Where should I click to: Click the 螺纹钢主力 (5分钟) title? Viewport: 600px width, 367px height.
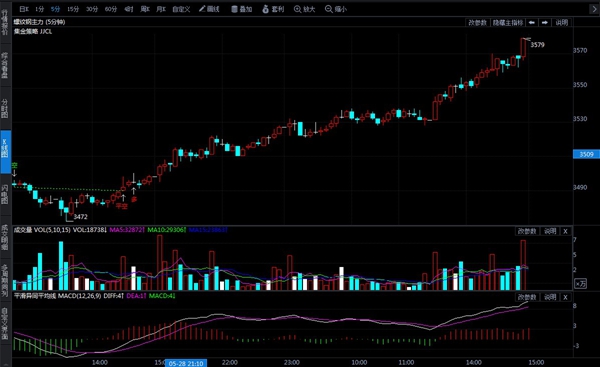coord(39,22)
